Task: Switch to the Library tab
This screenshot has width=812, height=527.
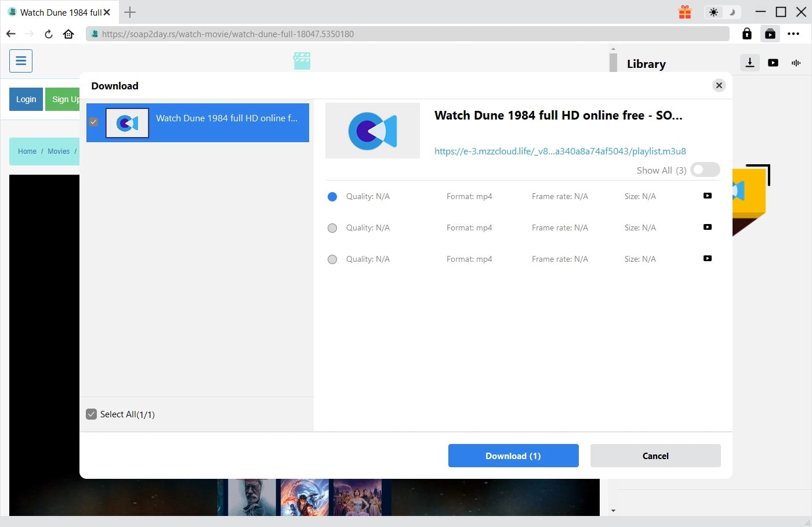Action: coord(646,64)
